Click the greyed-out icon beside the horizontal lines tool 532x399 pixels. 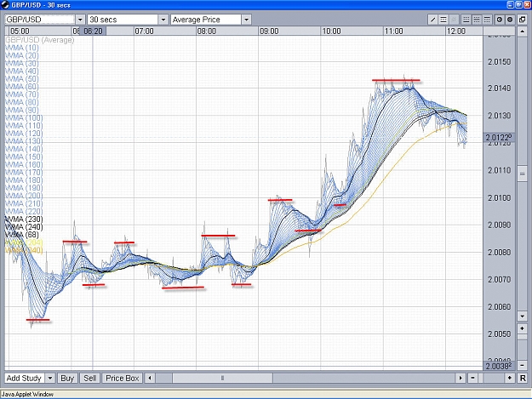click(454, 20)
